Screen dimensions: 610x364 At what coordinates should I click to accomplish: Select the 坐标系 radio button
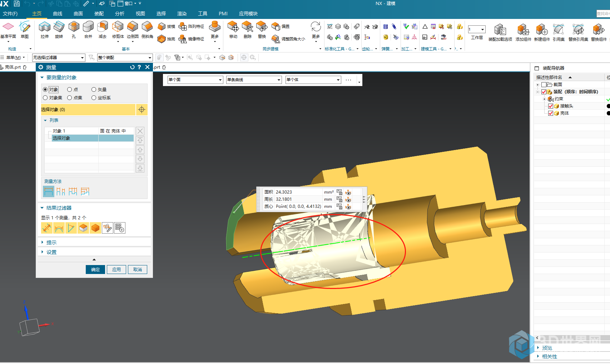point(94,98)
